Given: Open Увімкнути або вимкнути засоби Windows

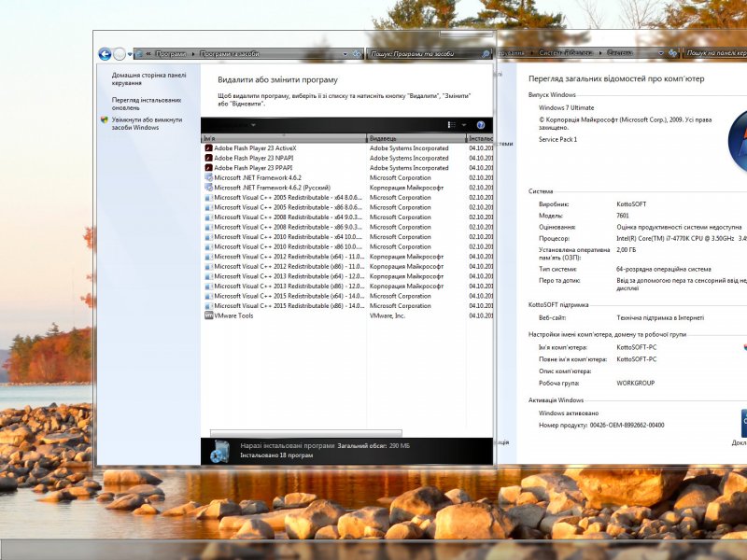Looking at the screenshot, I should [x=148, y=124].
